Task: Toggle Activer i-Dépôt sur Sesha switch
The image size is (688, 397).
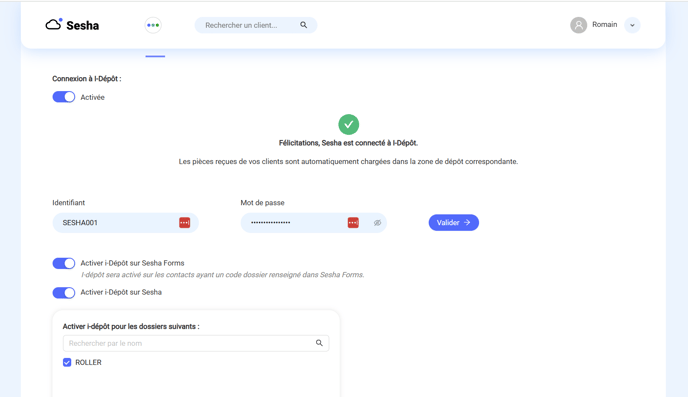Action: pos(64,293)
